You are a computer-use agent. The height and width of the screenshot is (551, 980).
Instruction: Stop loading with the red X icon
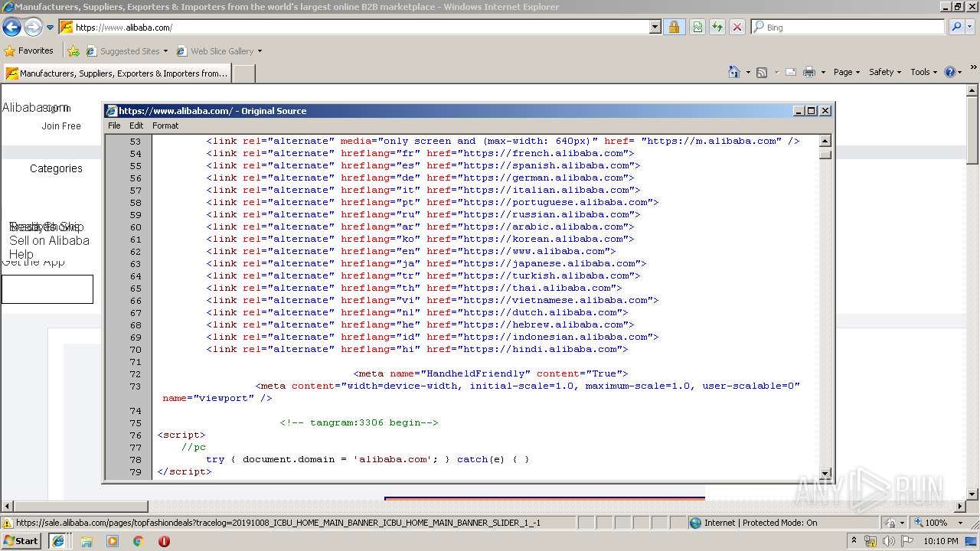coord(737,27)
